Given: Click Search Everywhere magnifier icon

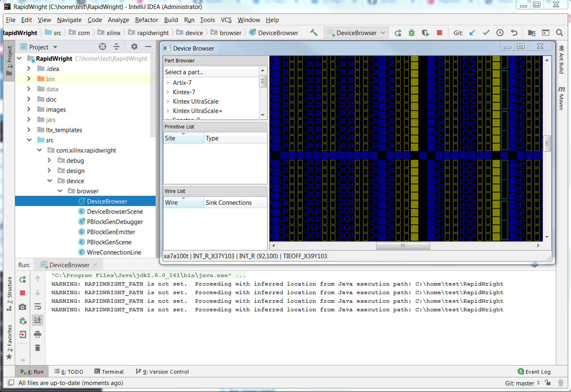Looking at the screenshot, I should click(560, 33).
